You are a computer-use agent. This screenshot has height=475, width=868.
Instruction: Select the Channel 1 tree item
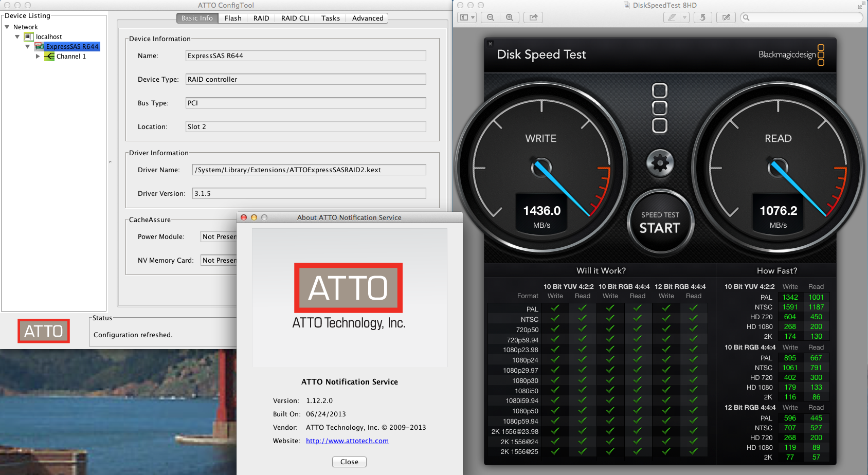71,57
